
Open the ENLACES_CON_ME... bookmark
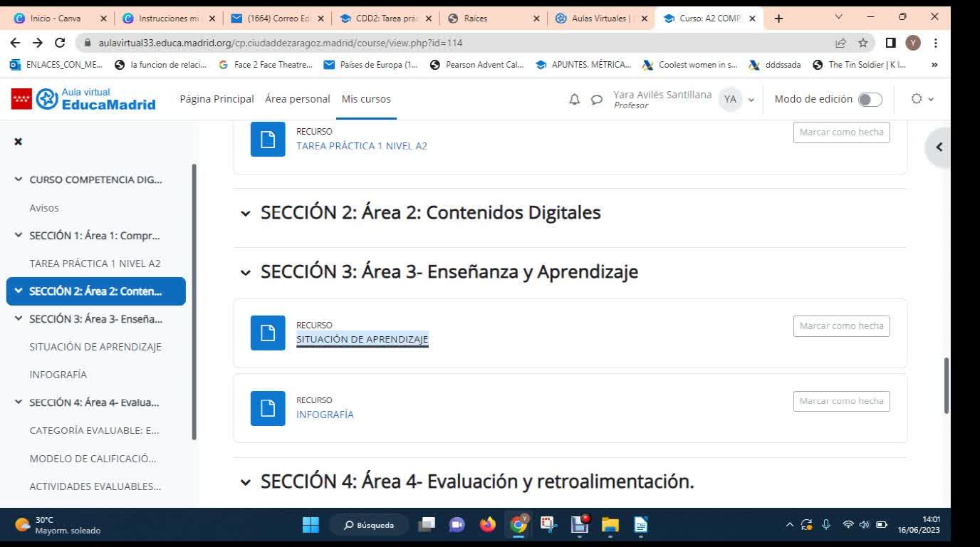click(x=57, y=65)
